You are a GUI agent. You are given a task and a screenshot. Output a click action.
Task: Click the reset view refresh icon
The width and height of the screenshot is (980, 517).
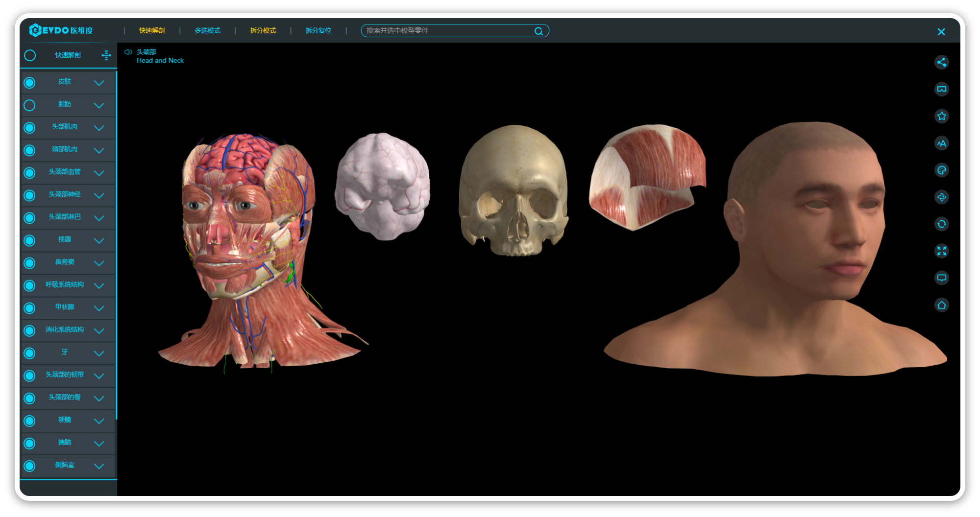pos(942,224)
